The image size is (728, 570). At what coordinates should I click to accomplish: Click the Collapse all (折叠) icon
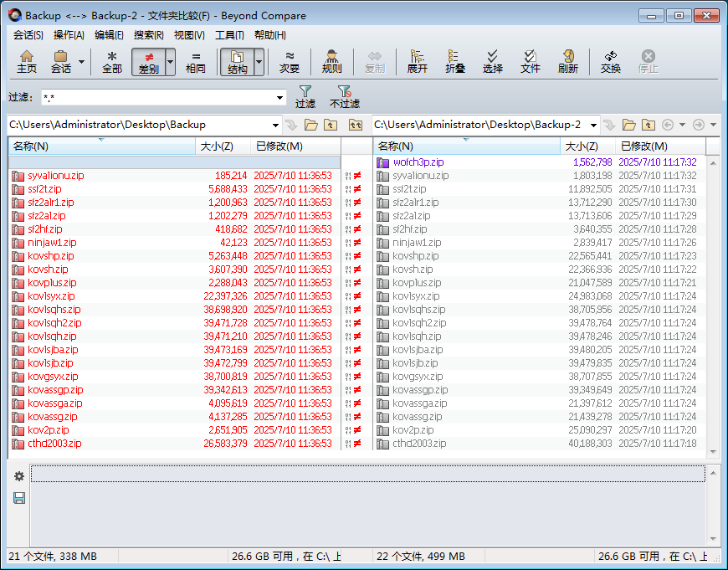tap(454, 62)
